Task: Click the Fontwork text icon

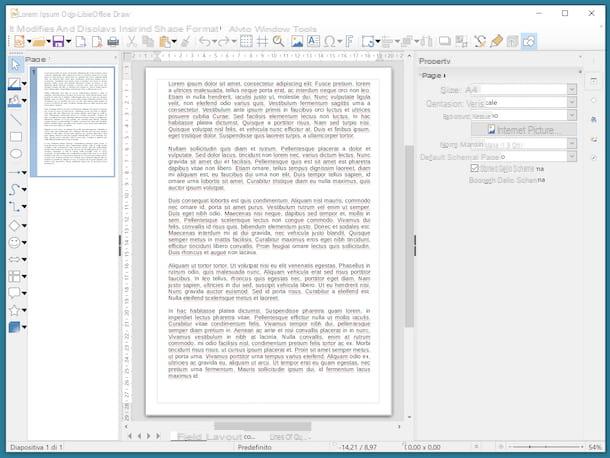Action: [349, 41]
